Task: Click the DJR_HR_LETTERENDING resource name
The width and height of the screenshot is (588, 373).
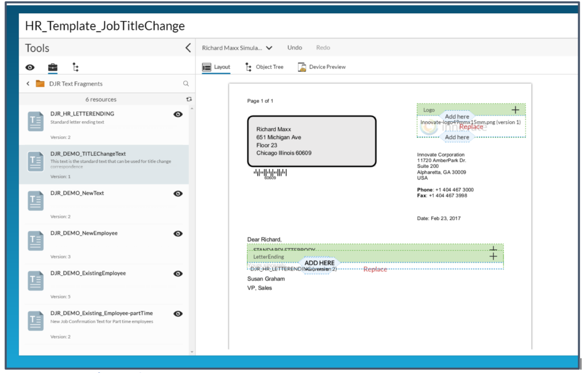Action: coord(82,114)
